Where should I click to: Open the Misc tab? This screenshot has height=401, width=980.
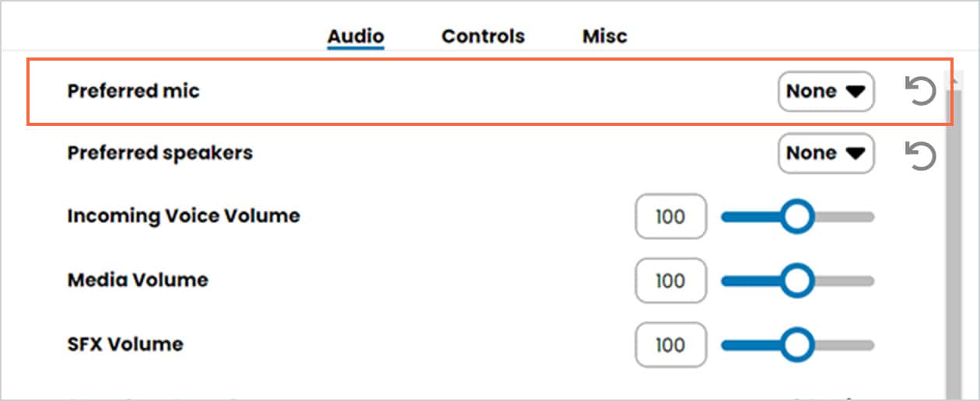[x=604, y=36]
